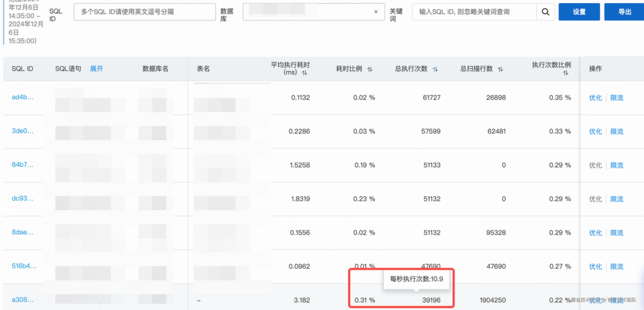This screenshot has height=310, width=644.
Task: Expand SQL statements via 展开 link
Action: tap(96, 68)
